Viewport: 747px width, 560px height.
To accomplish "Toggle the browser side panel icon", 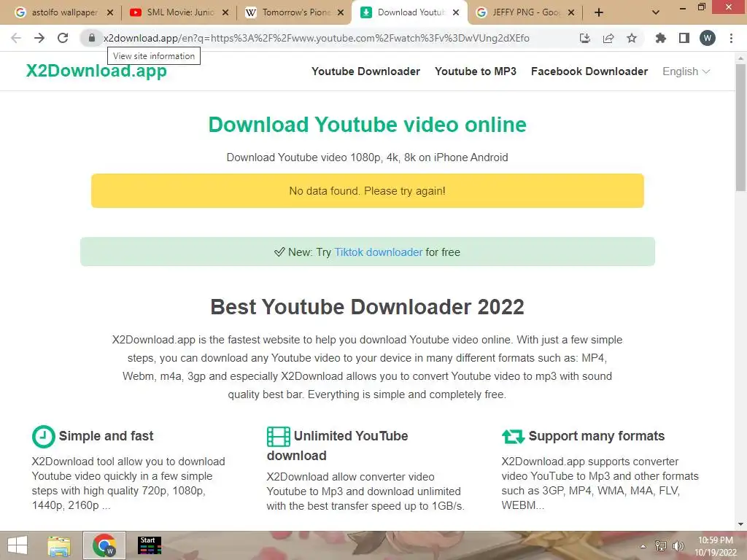I will click(684, 38).
